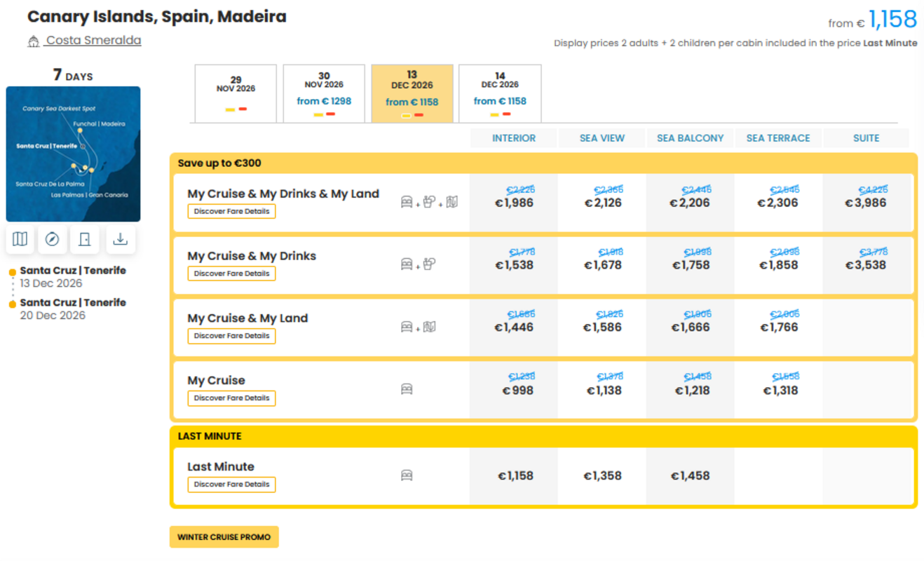Screen dimensions: 924x561
Task: Open the itinerary map icon
Action: click(x=20, y=239)
